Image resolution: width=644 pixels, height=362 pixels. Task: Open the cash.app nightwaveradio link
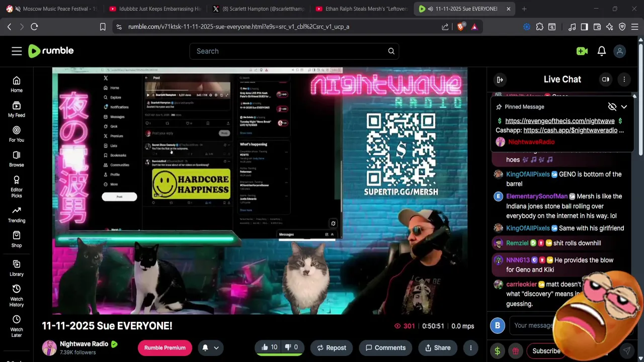[570, 130]
